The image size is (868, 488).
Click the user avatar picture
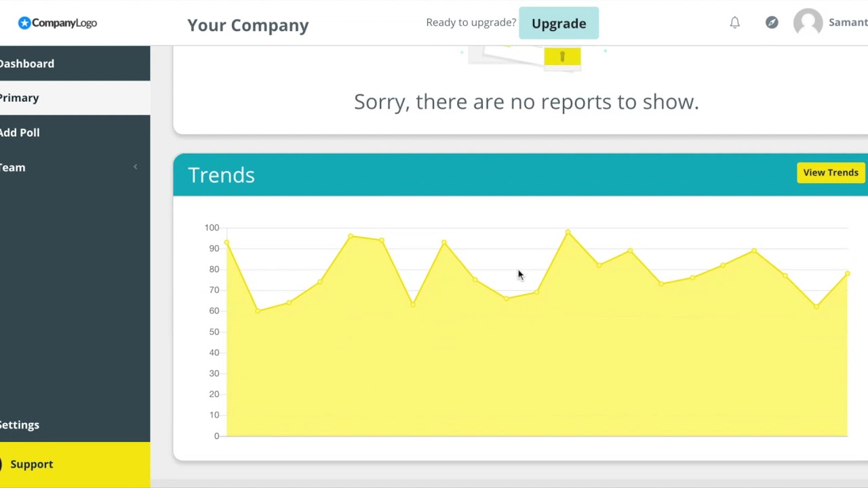(x=808, y=23)
